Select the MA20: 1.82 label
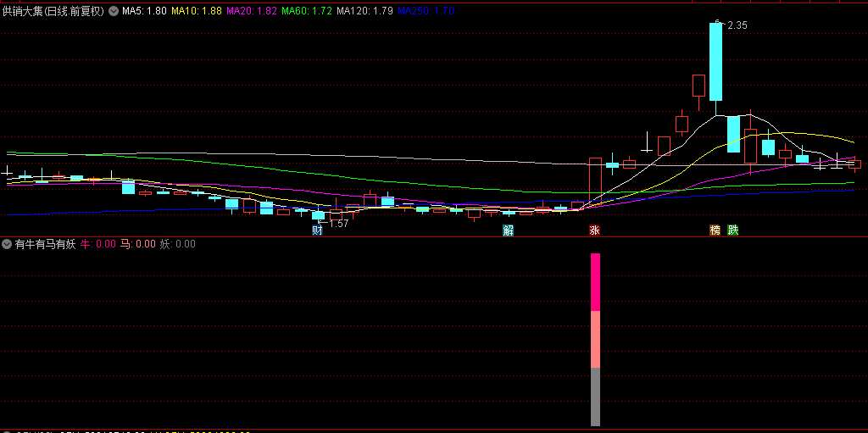This screenshot has width=868, height=433. pos(251,11)
